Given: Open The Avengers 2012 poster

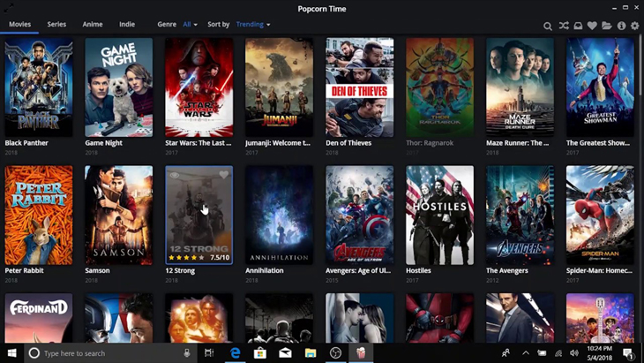Looking at the screenshot, I should tap(520, 215).
